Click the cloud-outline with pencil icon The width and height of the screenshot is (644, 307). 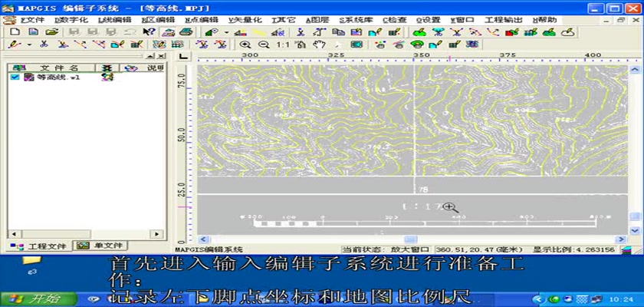pyautogui.click(x=567, y=32)
